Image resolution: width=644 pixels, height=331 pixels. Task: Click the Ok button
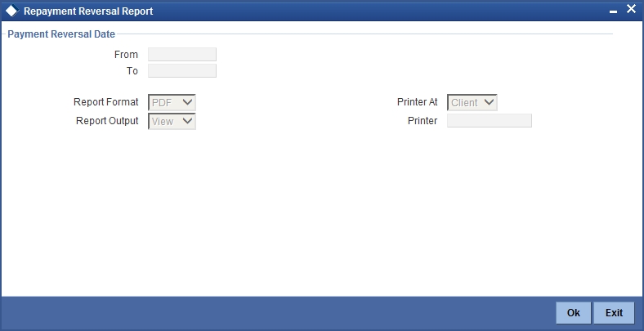[x=574, y=313]
